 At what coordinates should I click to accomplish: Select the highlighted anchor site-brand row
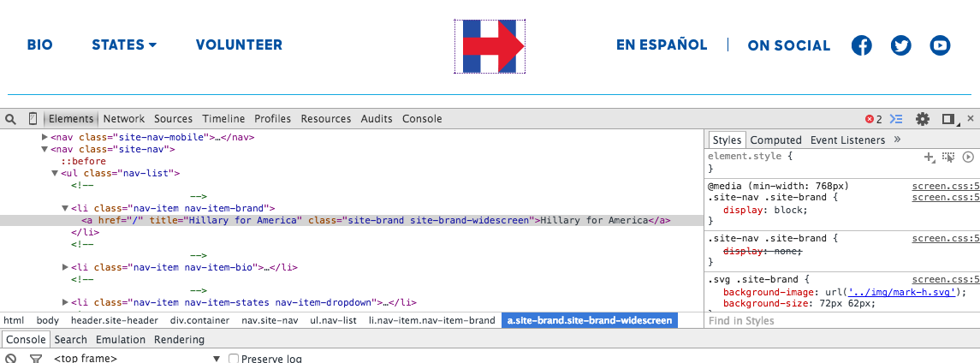[352, 221]
